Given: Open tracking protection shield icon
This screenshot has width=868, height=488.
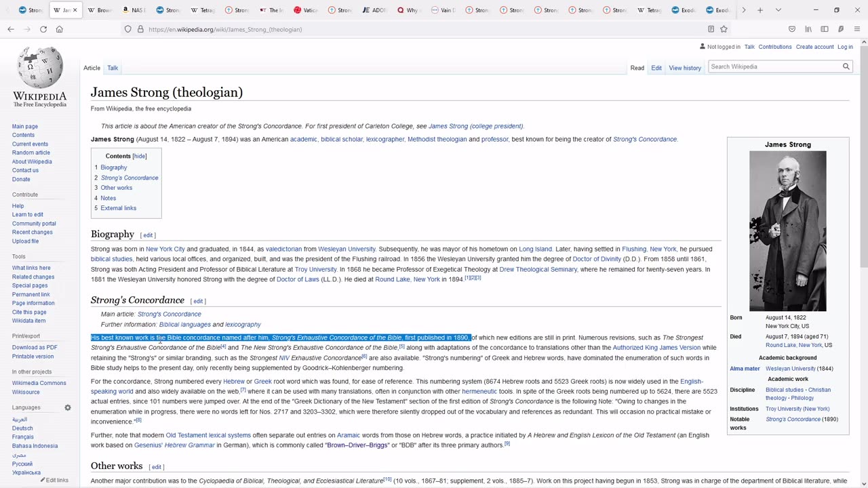Looking at the screenshot, I should click(127, 29).
